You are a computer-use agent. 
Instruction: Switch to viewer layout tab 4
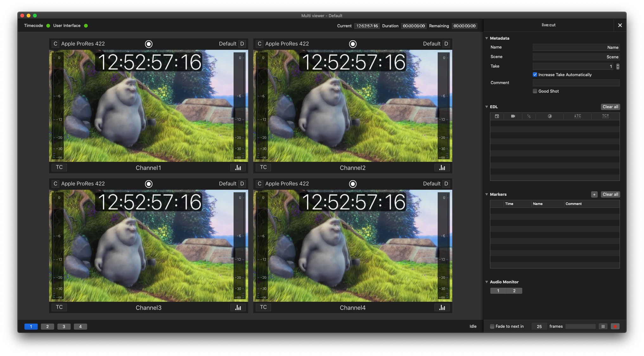click(80, 326)
